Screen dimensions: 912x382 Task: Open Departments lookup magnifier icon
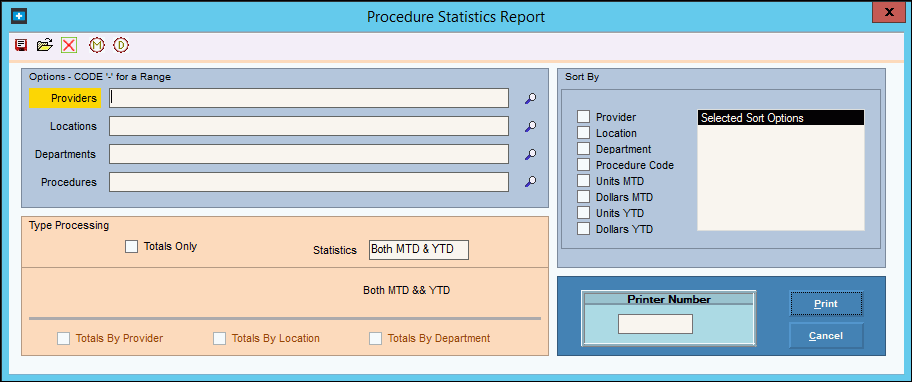tap(530, 154)
